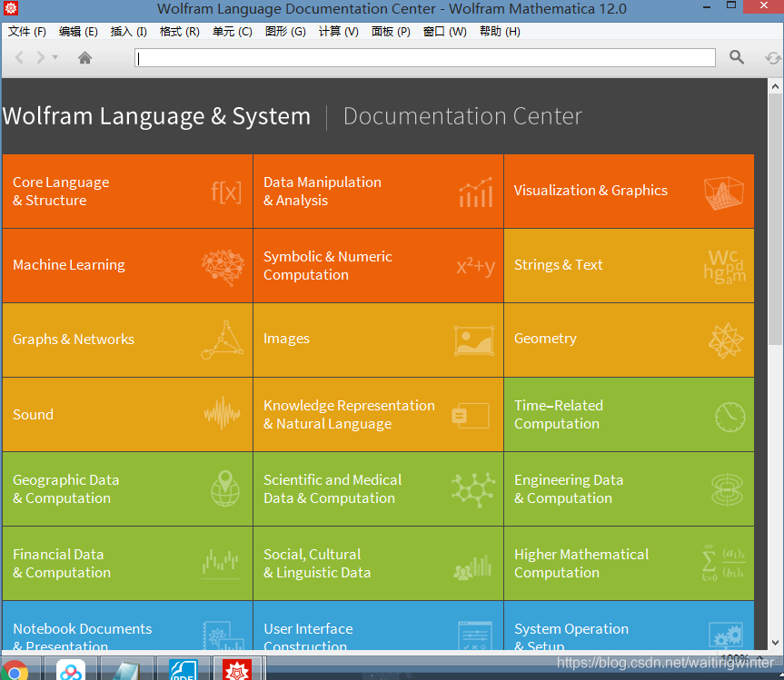
Task: Click the graph nodes icon in Graphs & Networks
Action: (x=223, y=340)
